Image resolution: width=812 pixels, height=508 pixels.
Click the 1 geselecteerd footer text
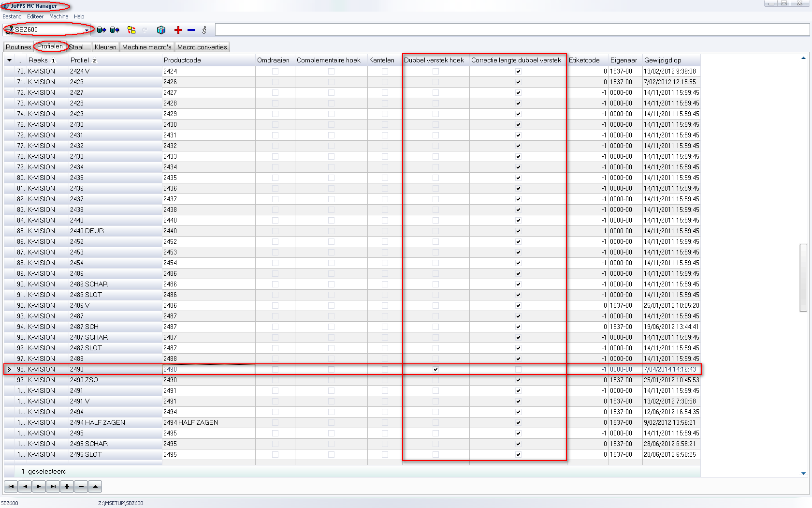[44, 471]
